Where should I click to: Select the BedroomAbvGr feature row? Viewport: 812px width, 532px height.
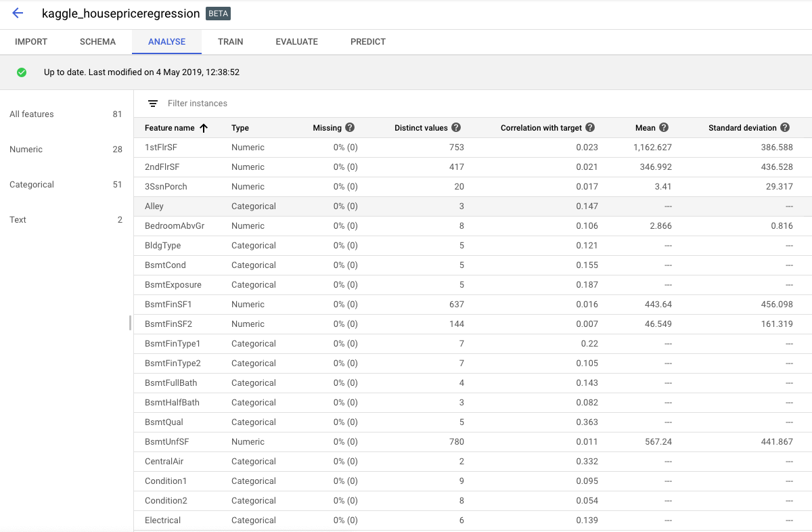click(x=473, y=226)
